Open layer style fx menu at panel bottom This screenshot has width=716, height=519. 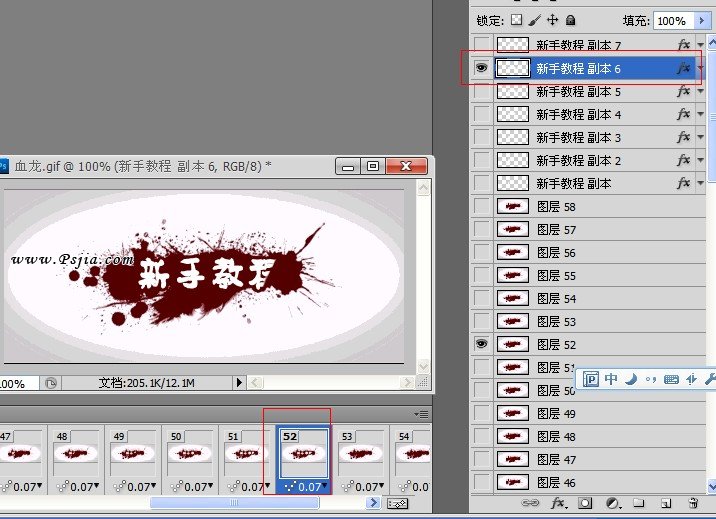(558, 503)
